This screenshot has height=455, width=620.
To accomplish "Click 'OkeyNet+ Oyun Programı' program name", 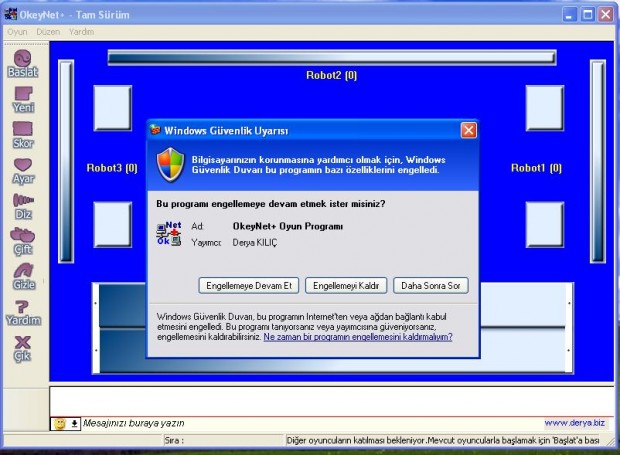I will pyautogui.click(x=288, y=227).
